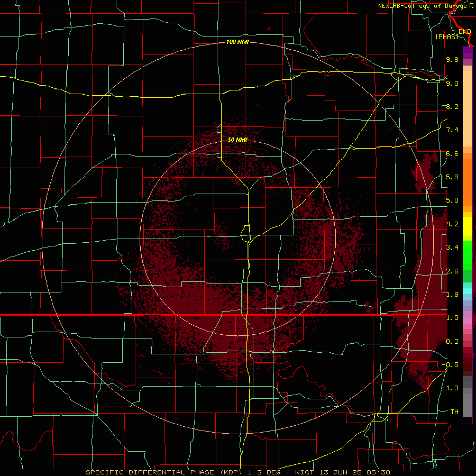Click the yellow swatch on color bar
The width and height of the screenshot is (476, 476).
pyautogui.click(x=467, y=226)
